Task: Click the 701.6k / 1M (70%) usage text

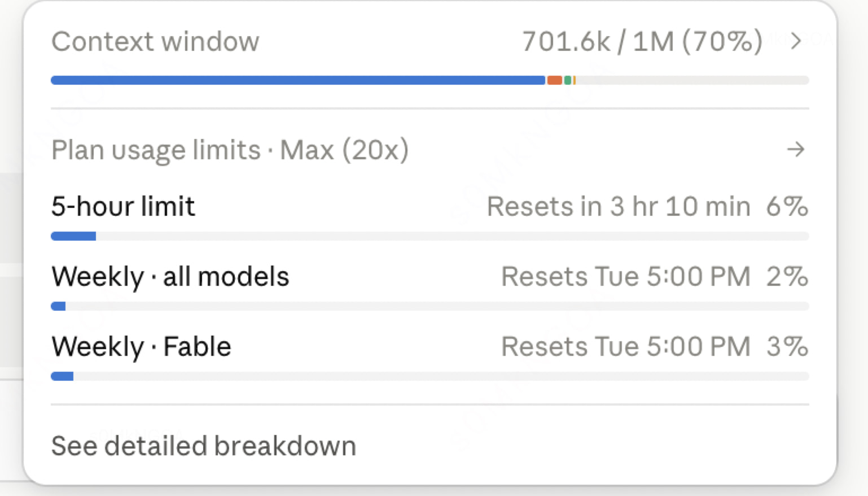Action: click(642, 42)
